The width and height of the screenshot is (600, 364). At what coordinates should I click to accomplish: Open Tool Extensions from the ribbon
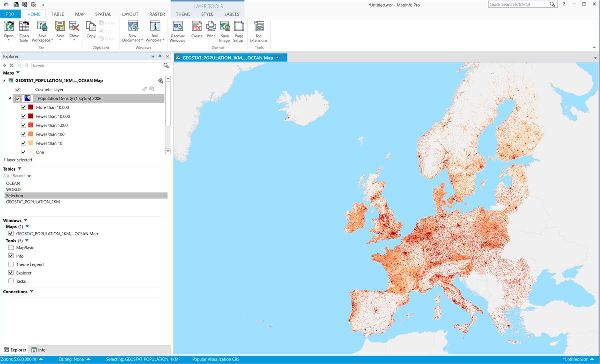point(259,31)
